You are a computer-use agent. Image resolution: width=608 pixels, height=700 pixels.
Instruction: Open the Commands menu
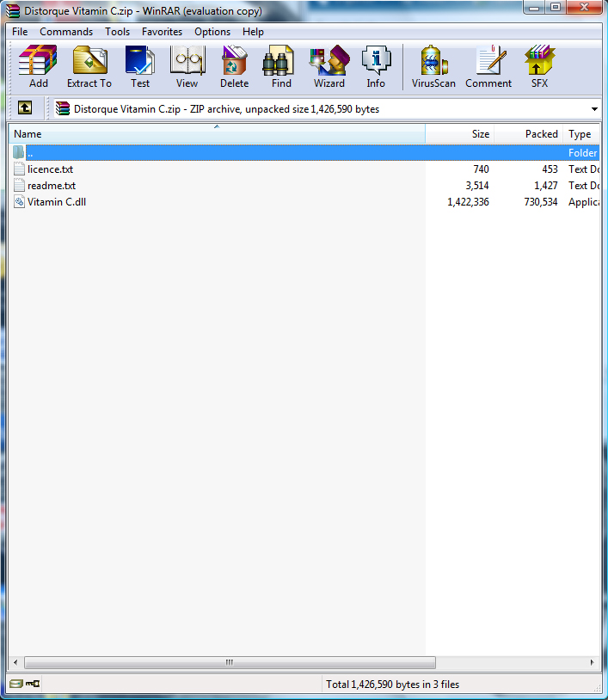click(66, 32)
